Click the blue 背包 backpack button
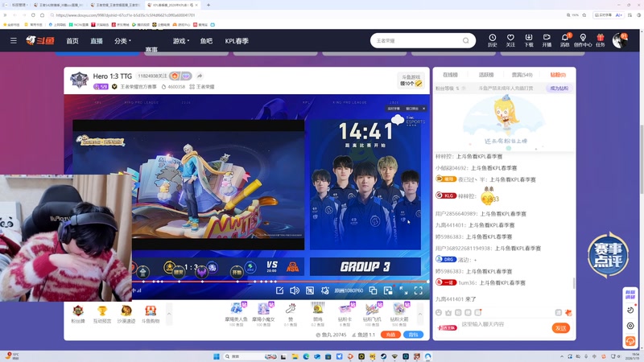This screenshot has width=644, height=362. (413, 335)
